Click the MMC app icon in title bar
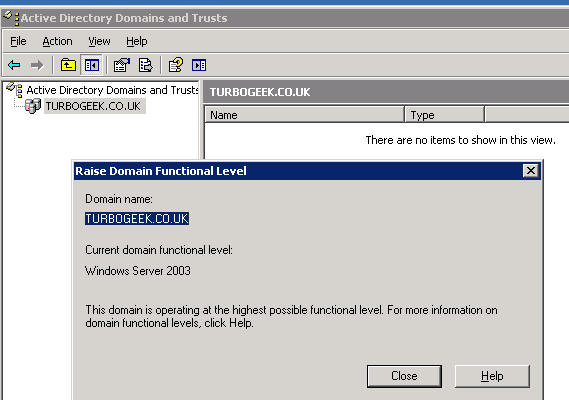Image resolution: width=569 pixels, height=400 pixels. [x=10, y=17]
